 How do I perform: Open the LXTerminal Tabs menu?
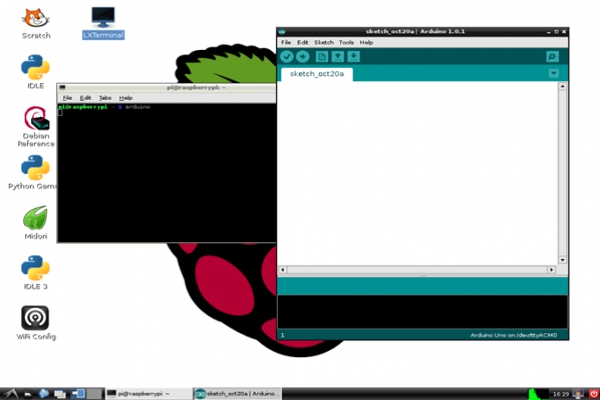[x=105, y=98]
